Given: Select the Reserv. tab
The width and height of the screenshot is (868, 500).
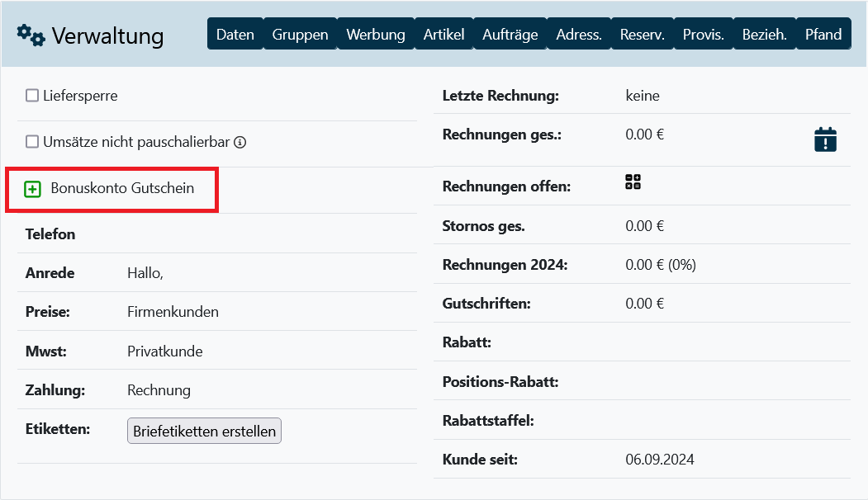Looking at the screenshot, I should [x=643, y=35].
